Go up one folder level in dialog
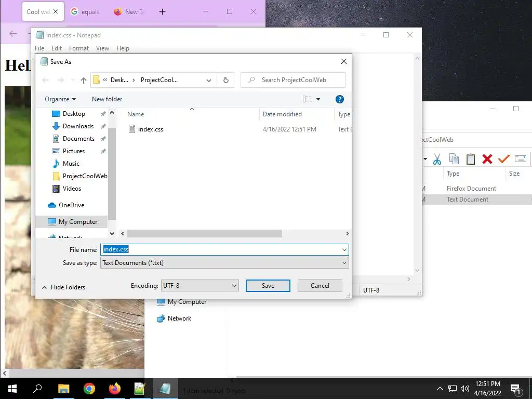Viewport: 532px width, 399px height. [x=84, y=80]
